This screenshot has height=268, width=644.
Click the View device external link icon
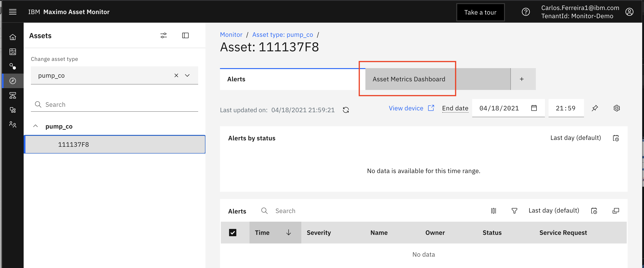[x=431, y=108]
